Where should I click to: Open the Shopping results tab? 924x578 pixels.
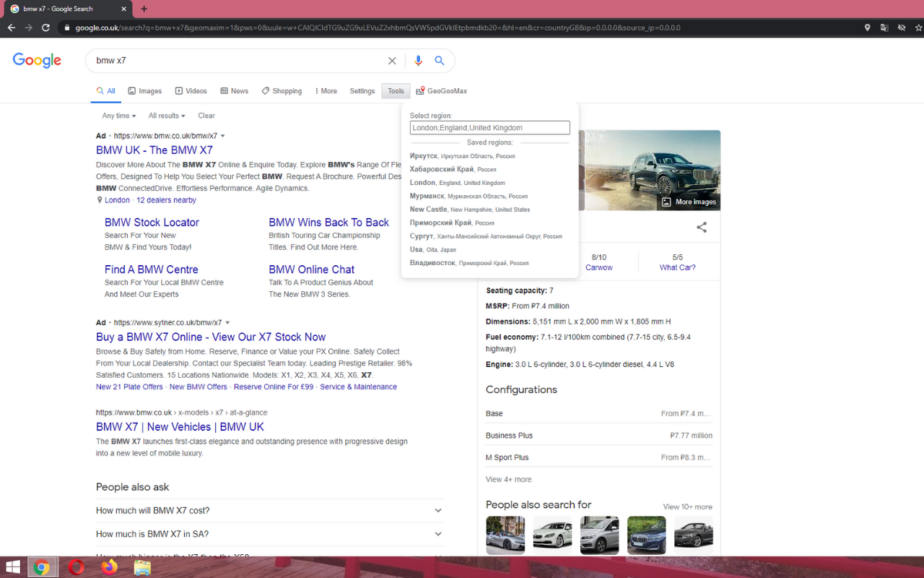(282, 91)
